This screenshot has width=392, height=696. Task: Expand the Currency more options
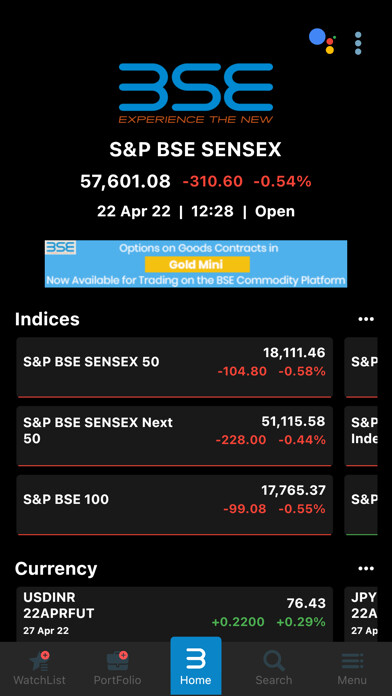tap(366, 569)
